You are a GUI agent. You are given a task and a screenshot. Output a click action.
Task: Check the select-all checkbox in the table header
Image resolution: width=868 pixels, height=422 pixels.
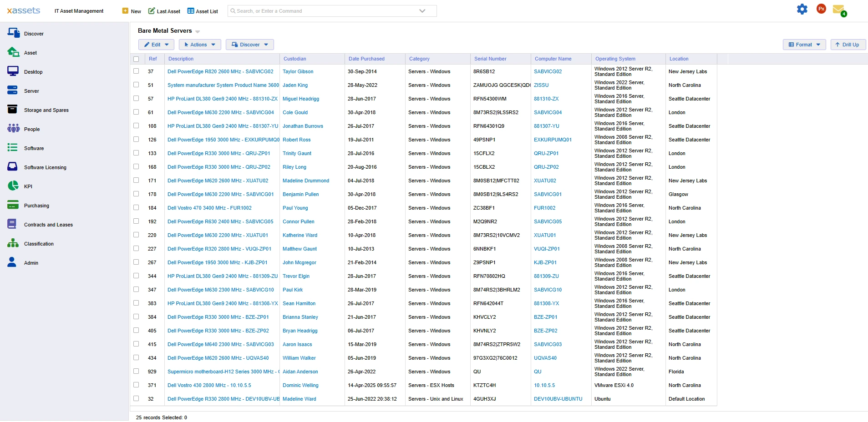click(136, 59)
